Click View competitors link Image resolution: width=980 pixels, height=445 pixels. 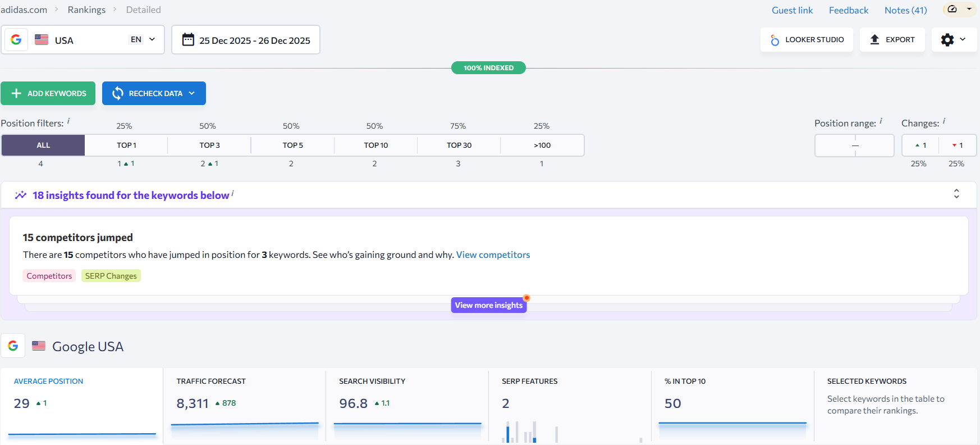tap(493, 255)
